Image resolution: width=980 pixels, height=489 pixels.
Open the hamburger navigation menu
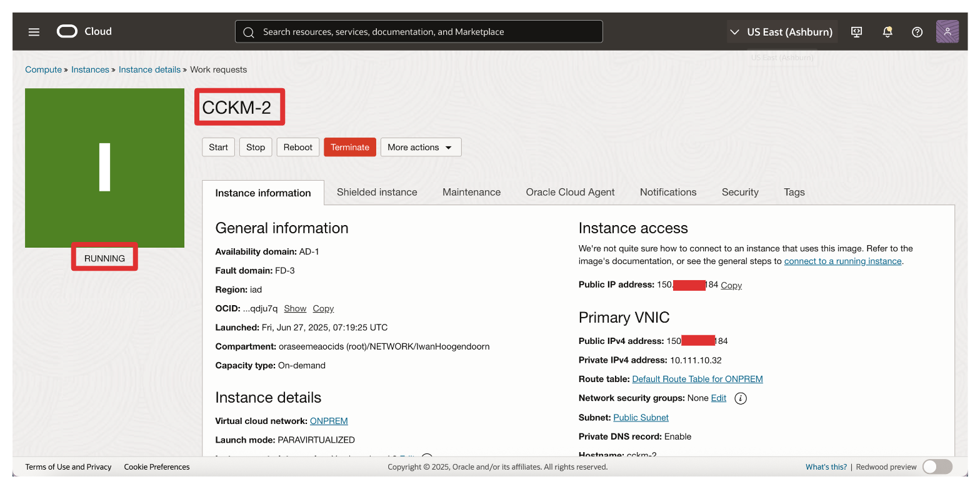[x=34, y=32]
